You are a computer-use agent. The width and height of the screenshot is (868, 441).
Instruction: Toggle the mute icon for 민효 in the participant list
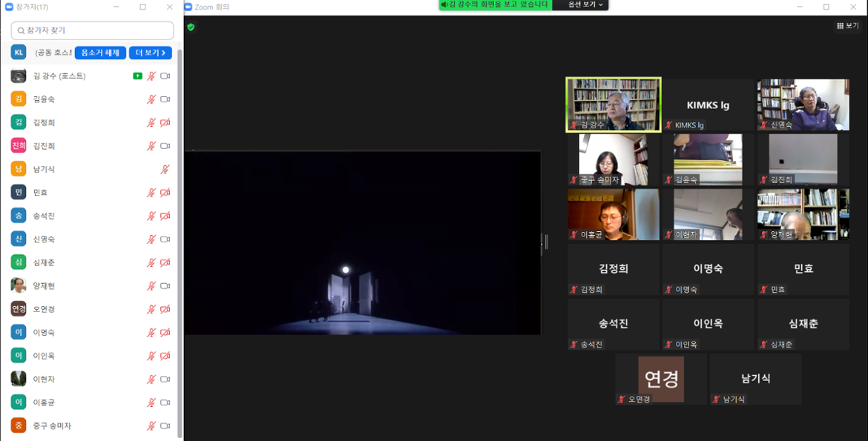[x=153, y=192]
